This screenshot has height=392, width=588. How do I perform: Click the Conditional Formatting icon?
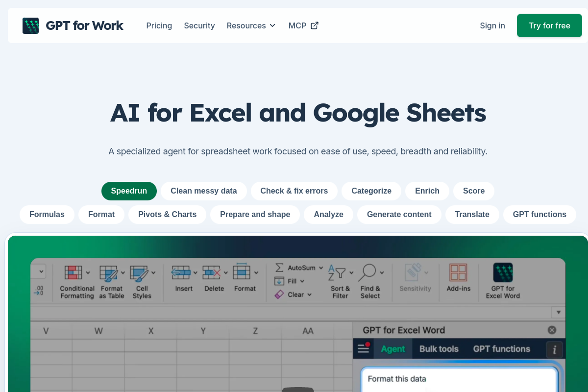(73, 272)
